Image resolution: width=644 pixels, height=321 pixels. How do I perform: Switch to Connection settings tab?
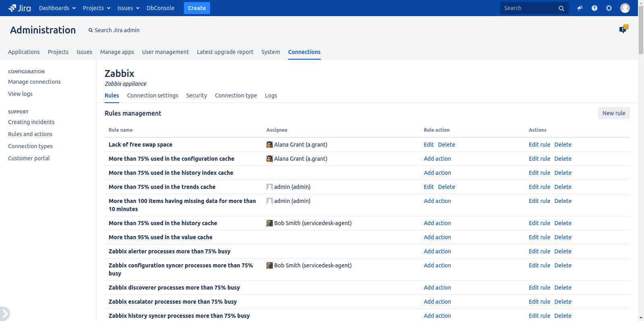tap(153, 95)
